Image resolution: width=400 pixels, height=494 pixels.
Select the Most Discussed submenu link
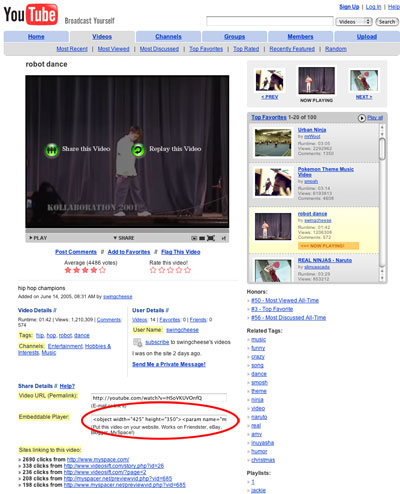click(159, 49)
